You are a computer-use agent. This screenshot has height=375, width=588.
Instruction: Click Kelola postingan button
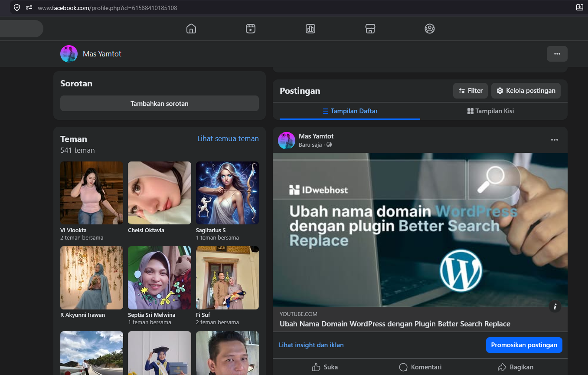(x=526, y=91)
